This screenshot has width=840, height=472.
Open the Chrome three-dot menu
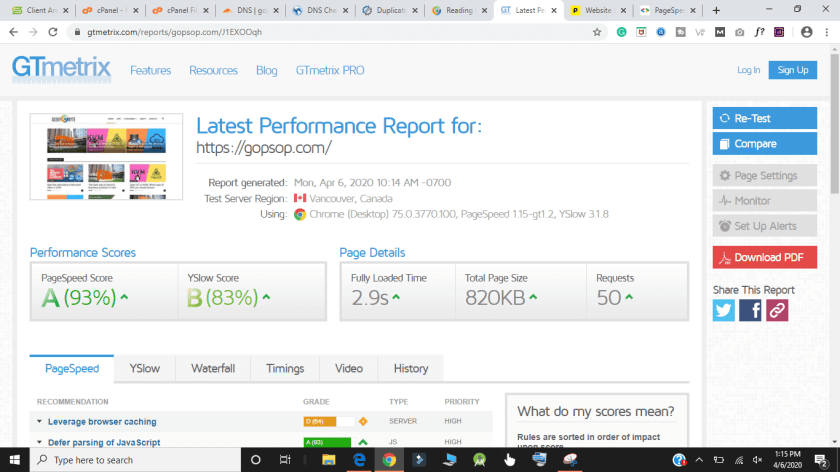tap(827, 32)
